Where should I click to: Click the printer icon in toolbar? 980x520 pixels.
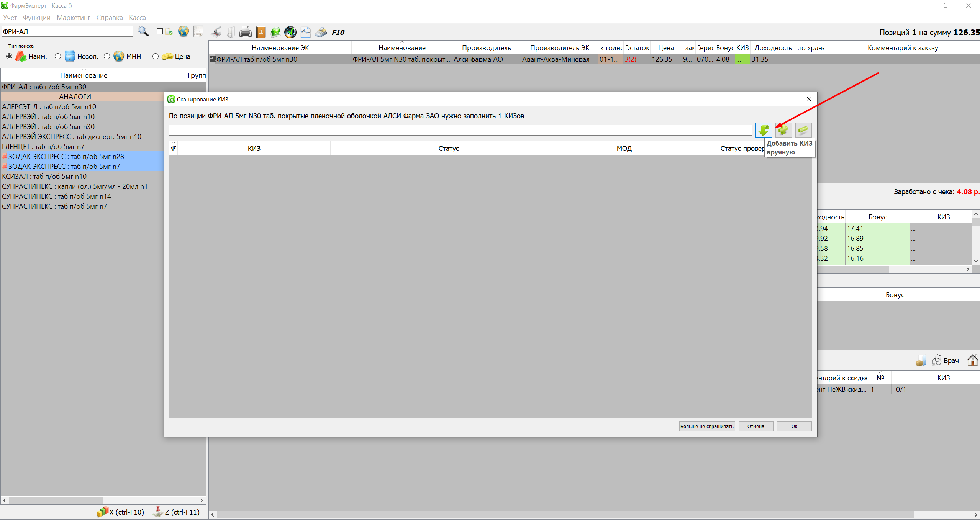click(245, 32)
